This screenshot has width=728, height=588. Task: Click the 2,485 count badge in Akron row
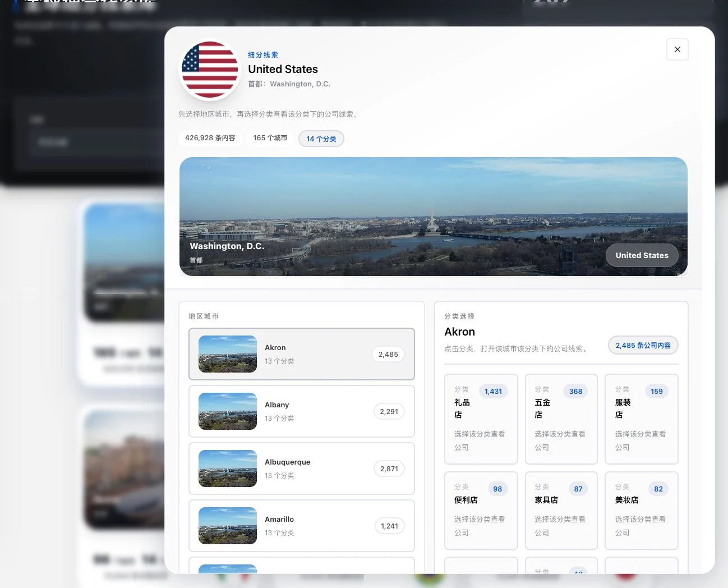(x=388, y=355)
